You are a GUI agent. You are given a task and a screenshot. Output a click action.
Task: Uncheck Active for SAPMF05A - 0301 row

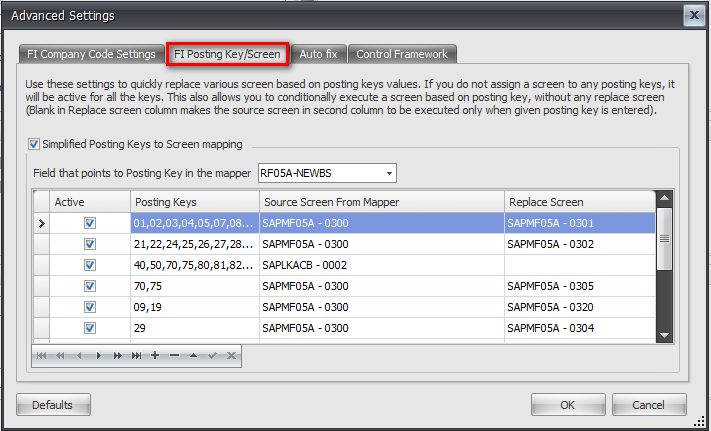pos(90,223)
